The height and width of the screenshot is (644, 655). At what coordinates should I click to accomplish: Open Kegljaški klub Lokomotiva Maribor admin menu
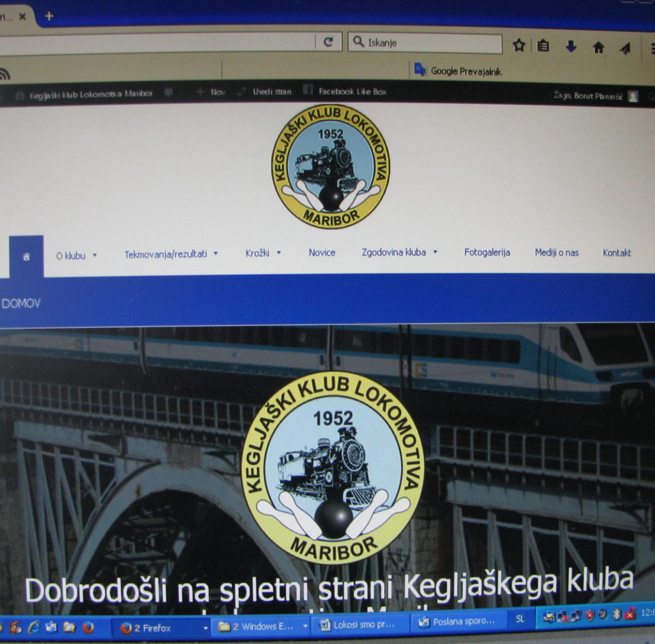point(84,94)
